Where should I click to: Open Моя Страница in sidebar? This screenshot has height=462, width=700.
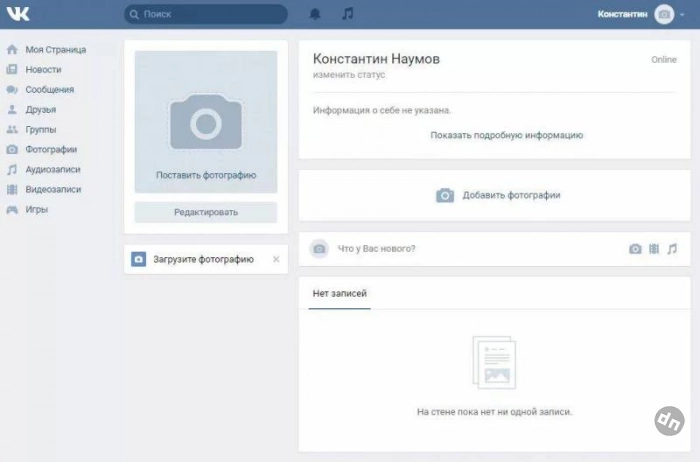pos(55,50)
